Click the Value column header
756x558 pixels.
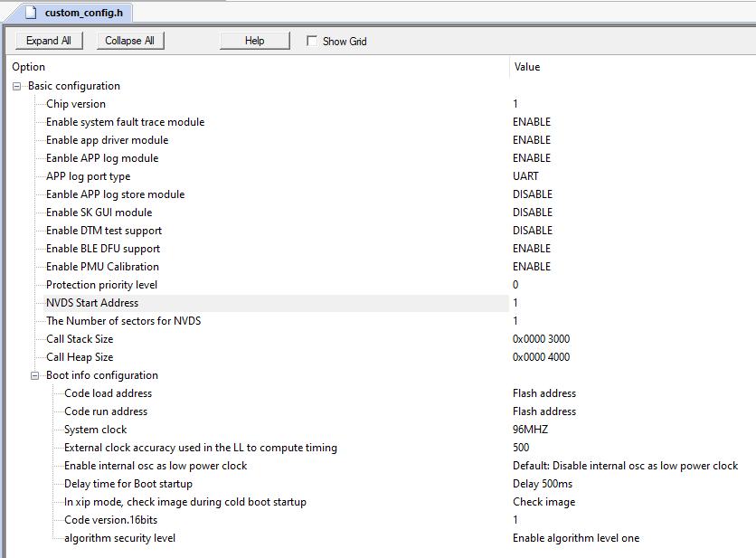click(x=527, y=67)
